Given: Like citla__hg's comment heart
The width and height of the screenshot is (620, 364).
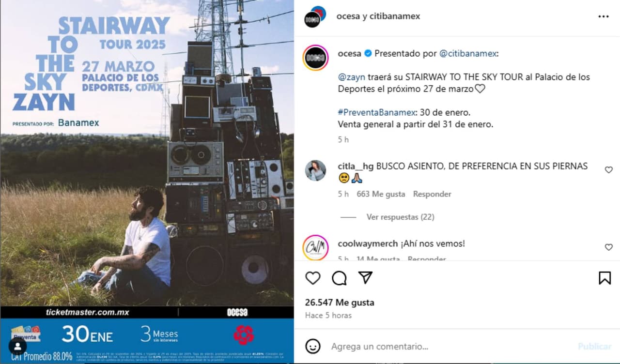Looking at the screenshot, I should pos(609,170).
